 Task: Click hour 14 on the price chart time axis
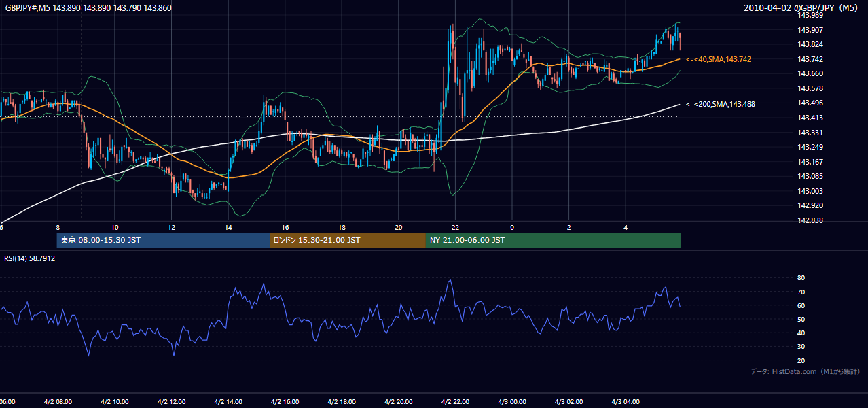(x=229, y=228)
